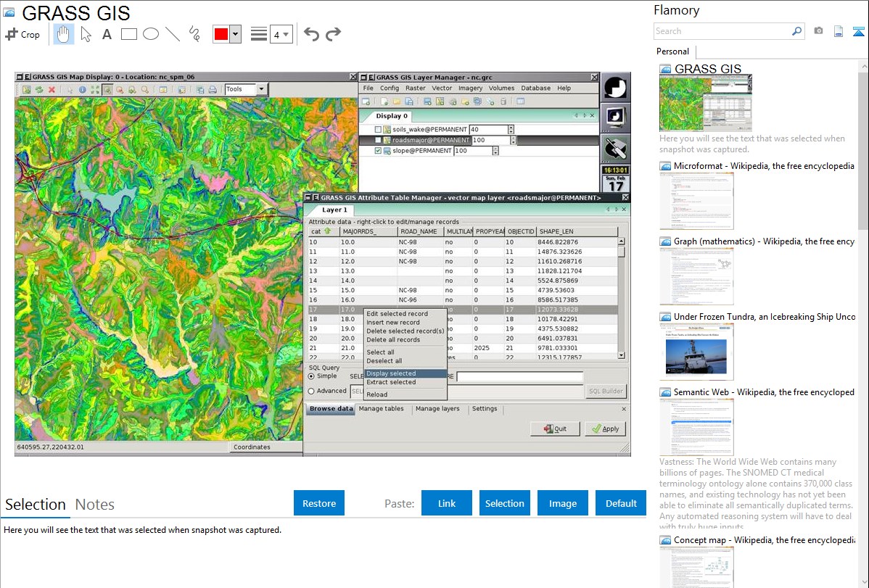Open the color dropdown arrow

235,34
